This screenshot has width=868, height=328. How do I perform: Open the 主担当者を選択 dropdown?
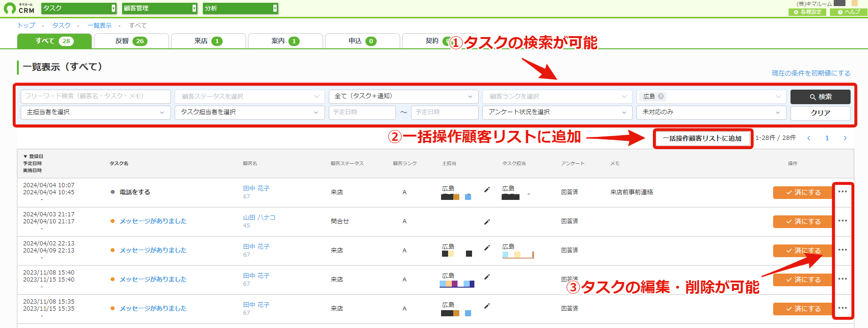96,112
